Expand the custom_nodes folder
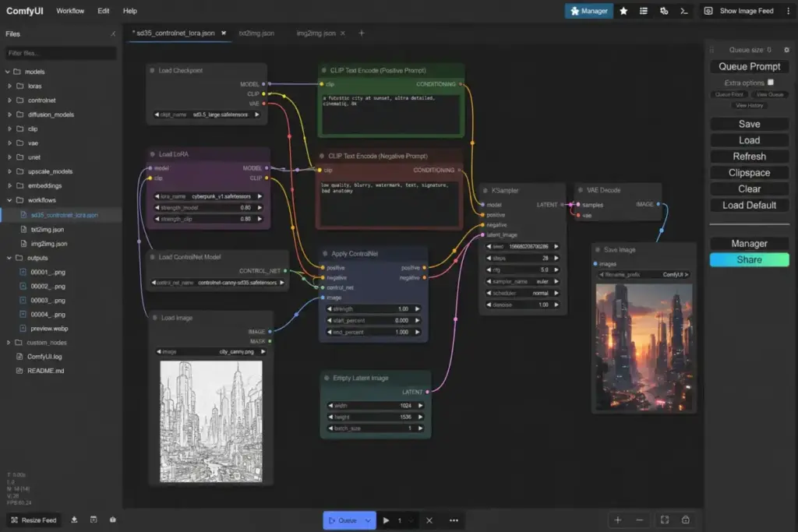The height and width of the screenshot is (532, 798). pos(9,342)
